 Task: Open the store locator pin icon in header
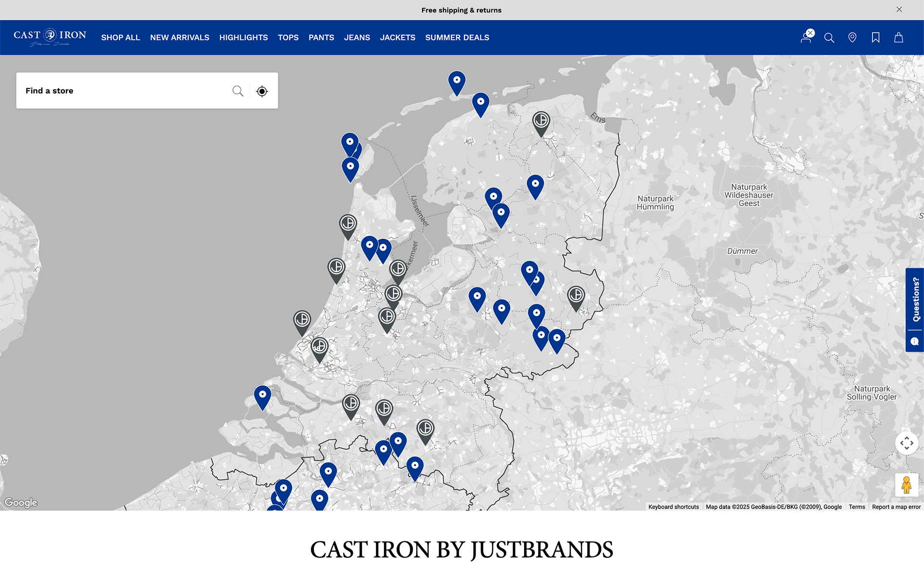coord(852,38)
